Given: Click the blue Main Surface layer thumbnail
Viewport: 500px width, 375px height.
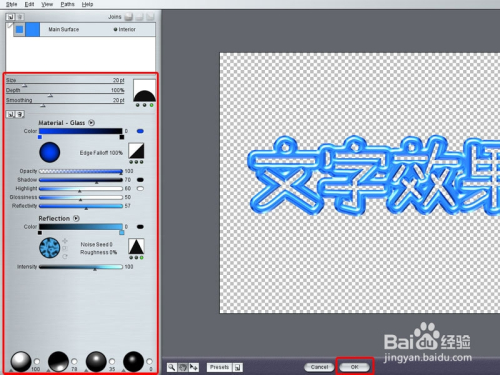Looking at the screenshot, I should (33, 29).
